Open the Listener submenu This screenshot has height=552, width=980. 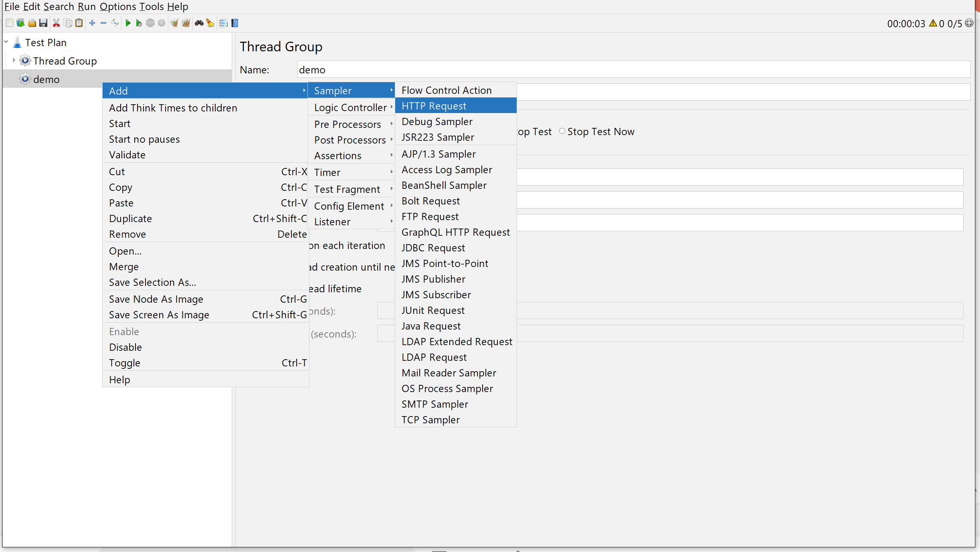tap(352, 222)
